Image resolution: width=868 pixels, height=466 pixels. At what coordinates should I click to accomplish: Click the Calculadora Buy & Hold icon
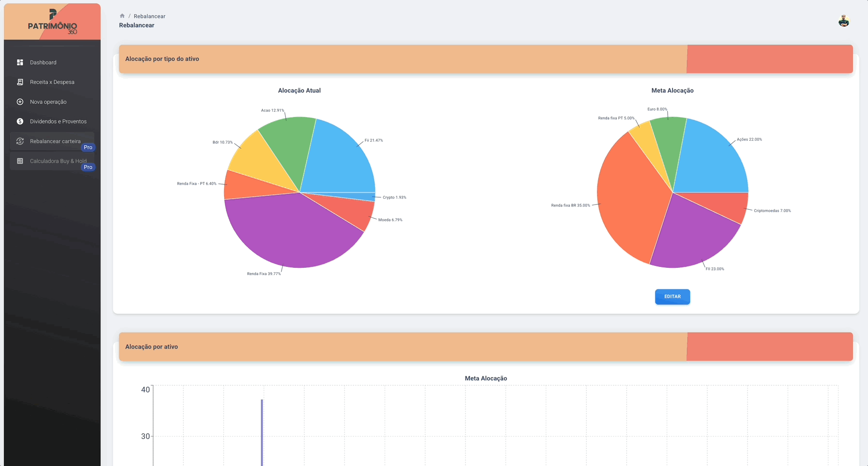pos(20,161)
